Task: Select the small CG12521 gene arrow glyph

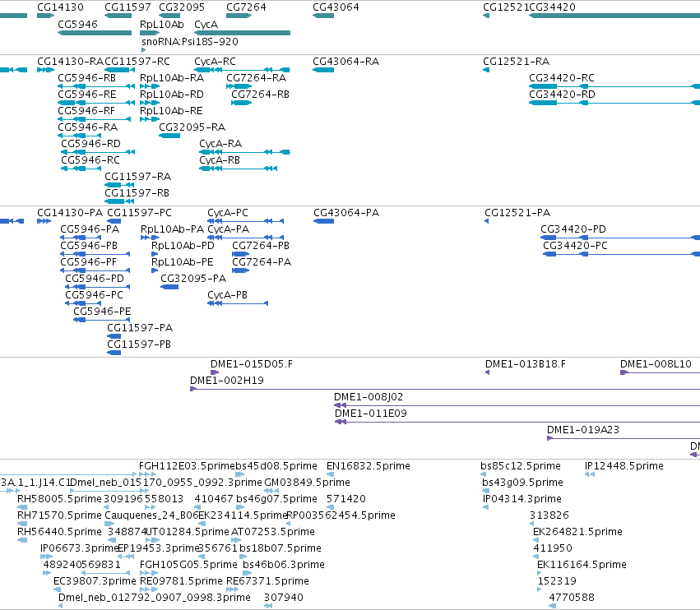Action: pyautogui.click(x=486, y=16)
